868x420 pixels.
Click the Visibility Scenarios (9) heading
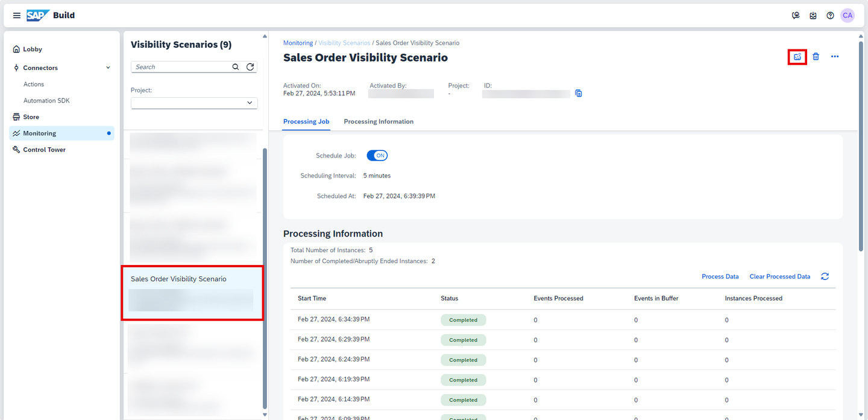[x=181, y=45]
